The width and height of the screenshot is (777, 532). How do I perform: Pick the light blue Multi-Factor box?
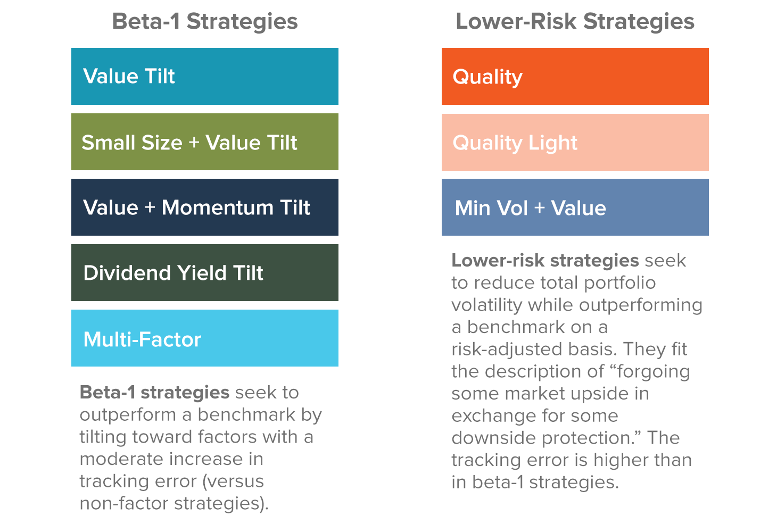point(204,338)
